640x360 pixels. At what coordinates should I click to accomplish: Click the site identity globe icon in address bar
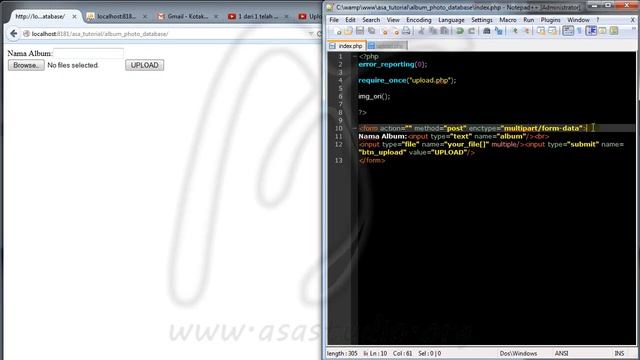pyautogui.click(x=27, y=34)
